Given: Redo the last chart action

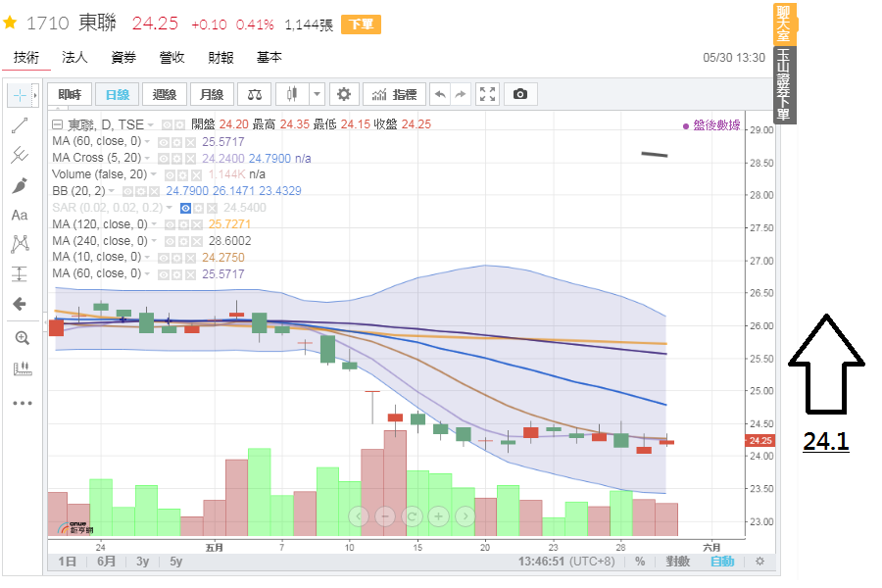Looking at the screenshot, I should pos(461,94).
